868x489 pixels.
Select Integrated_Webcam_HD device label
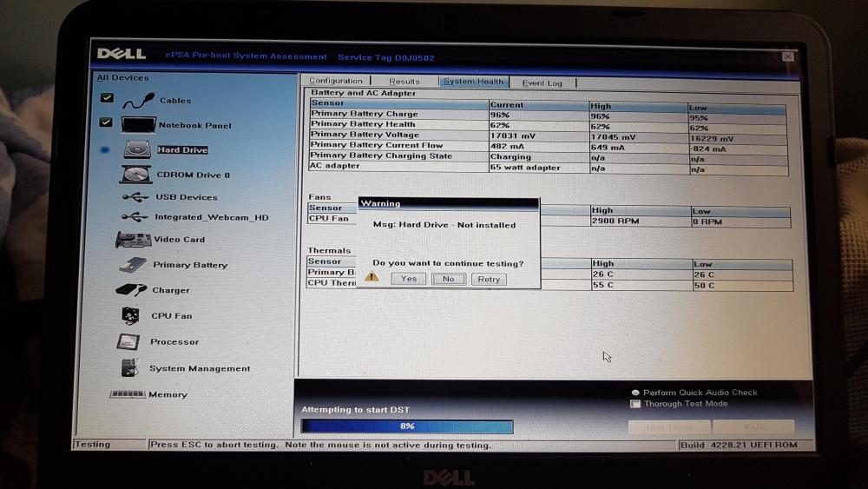click(212, 217)
